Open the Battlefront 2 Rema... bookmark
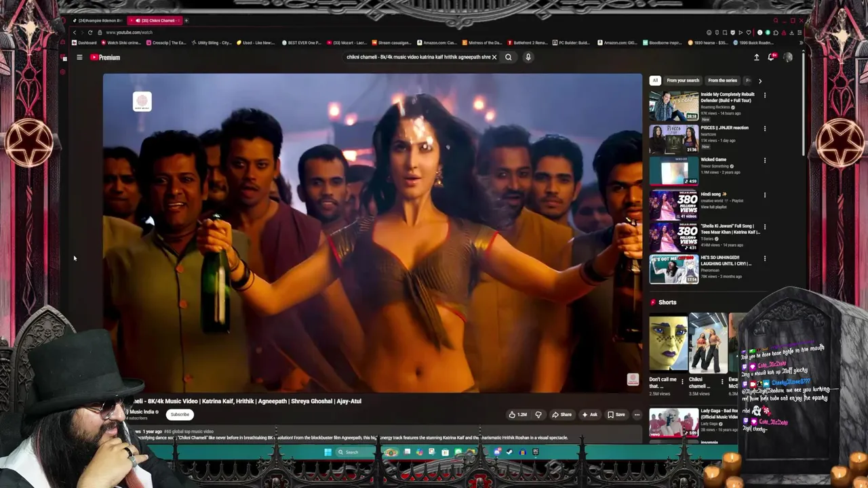Screen dimensions: 868x488 (528, 43)
